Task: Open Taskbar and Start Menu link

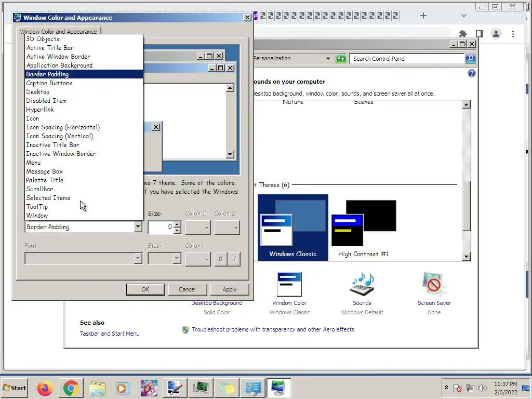Action: (x=110, y=334)
